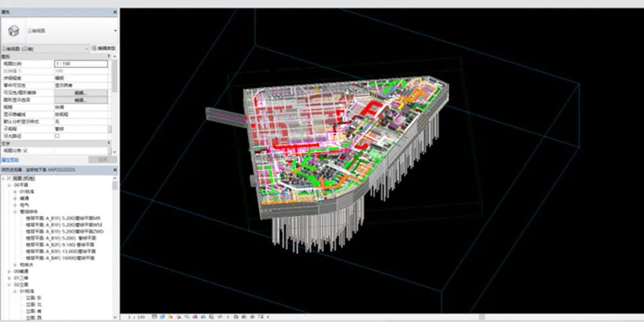The width and height of the screenshot is (644, 322).
Task: Click the 1:100 scale in bottom view bar
Action: point(136,317)
